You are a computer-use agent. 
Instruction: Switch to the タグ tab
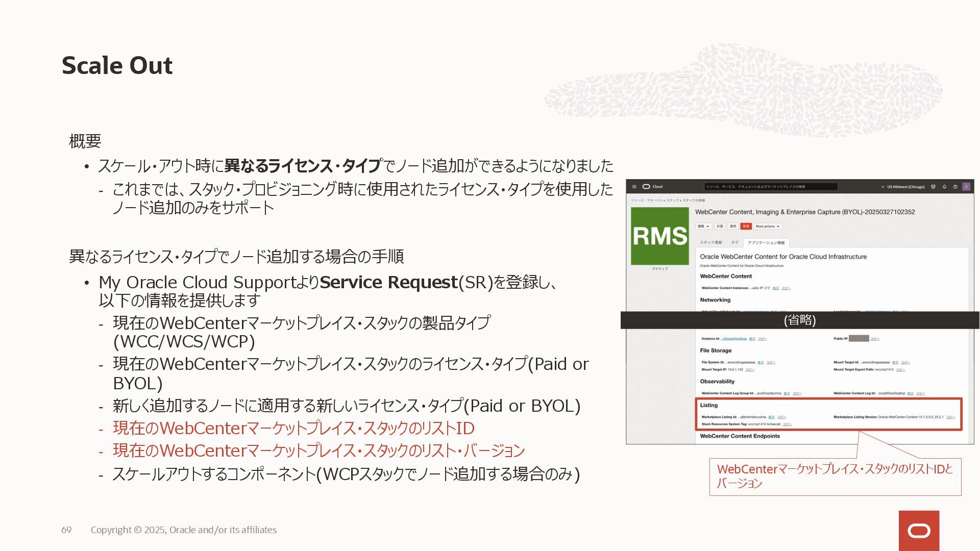point(734,242)
